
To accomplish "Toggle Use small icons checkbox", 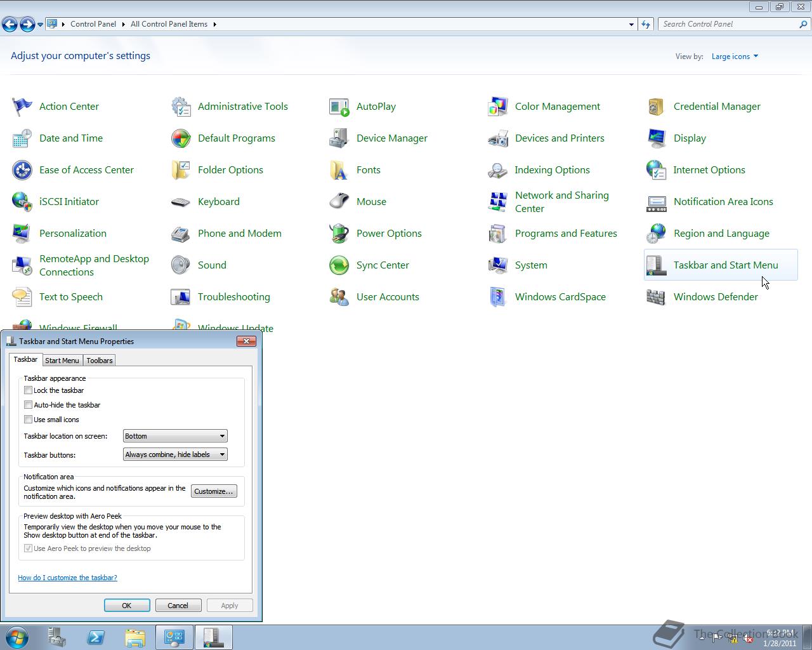I will pyautogui.click(x=28, y=420).
